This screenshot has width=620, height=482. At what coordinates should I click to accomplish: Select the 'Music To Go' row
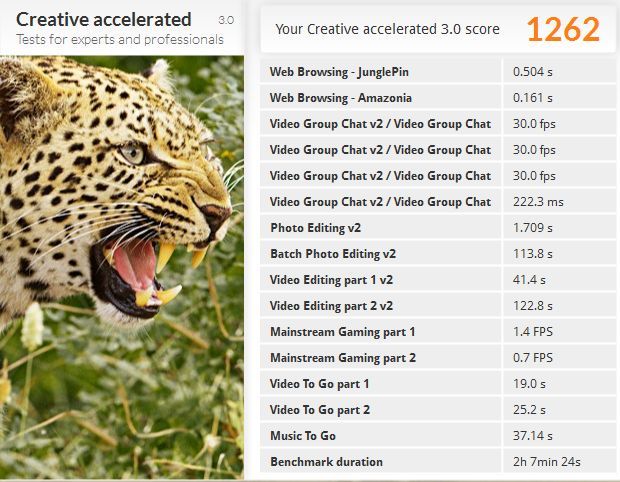click(x=438, y=436)
